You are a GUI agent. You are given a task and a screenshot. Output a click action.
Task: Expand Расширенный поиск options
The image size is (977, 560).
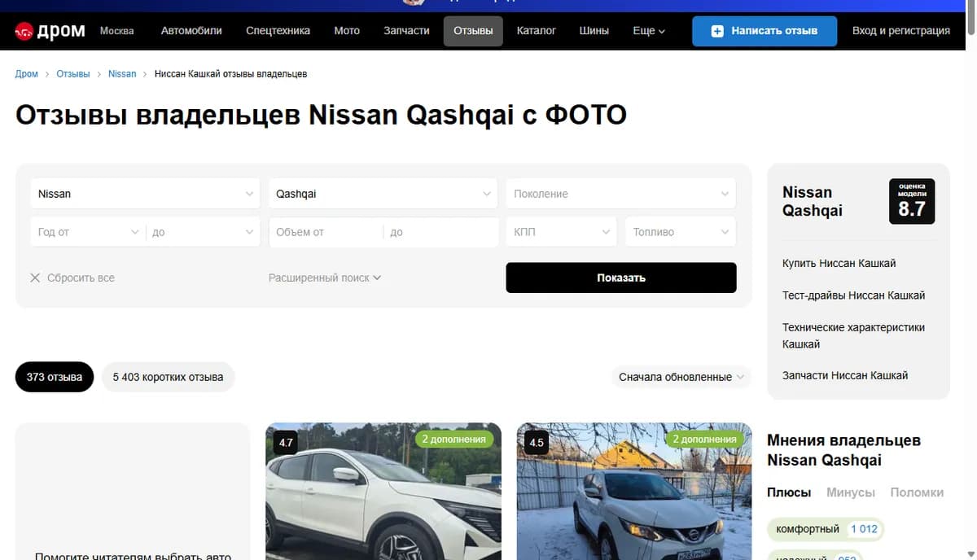[325, 278]
